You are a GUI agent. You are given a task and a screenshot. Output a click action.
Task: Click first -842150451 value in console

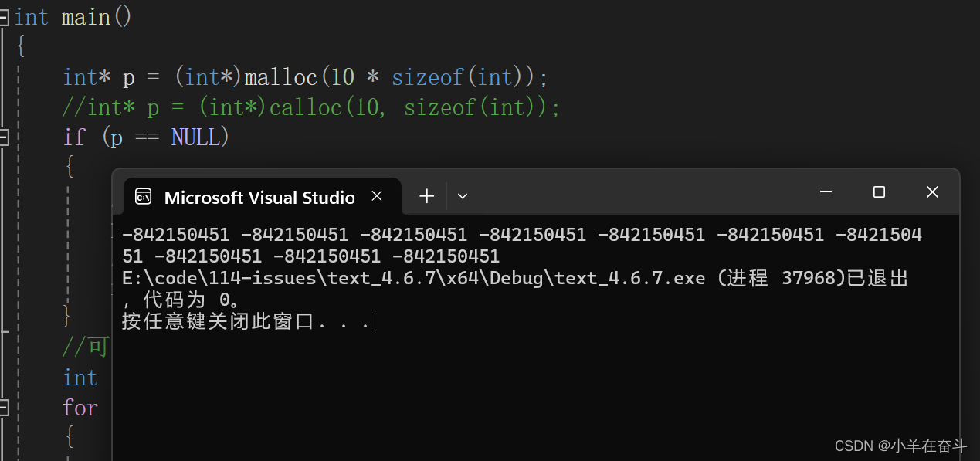(x=175, y=234)
